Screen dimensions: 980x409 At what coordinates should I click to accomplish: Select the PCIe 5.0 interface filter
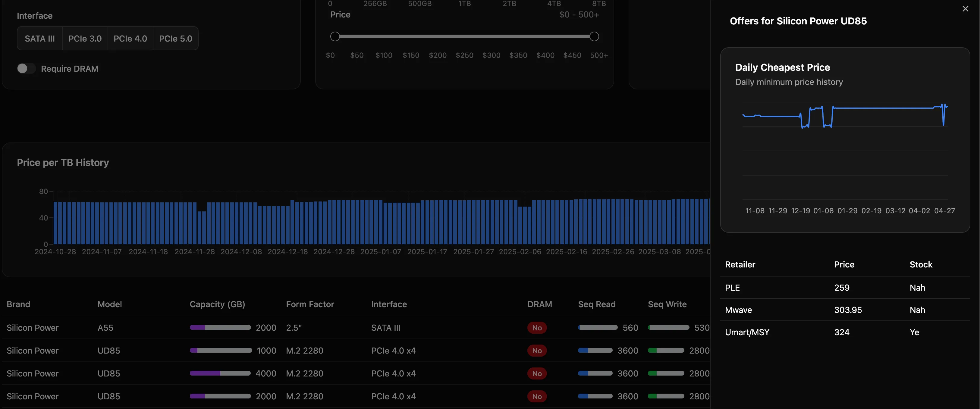175,38
